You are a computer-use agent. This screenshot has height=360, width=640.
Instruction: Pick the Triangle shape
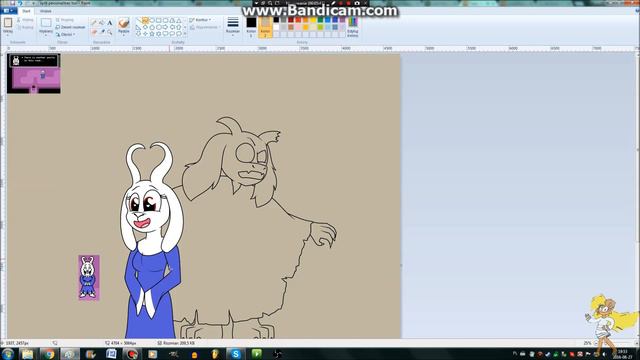tap(179, 20)
